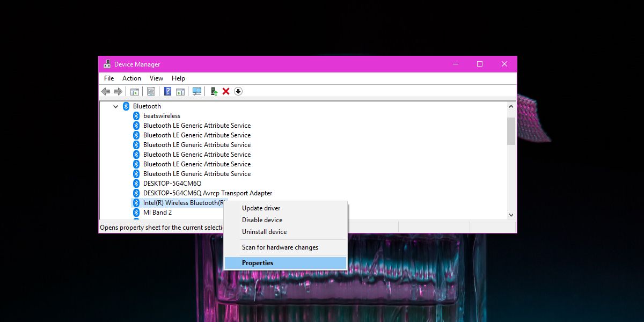Screen dimensions: 644x322
Task: Collapse the Bluetooth category chevron
Action: tap(115, 106)
